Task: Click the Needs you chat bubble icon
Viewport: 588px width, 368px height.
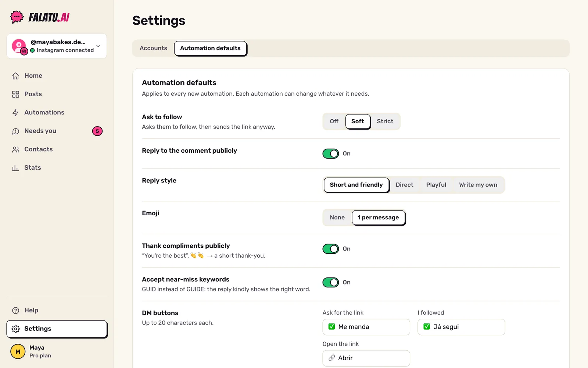Action: [15, 131]
